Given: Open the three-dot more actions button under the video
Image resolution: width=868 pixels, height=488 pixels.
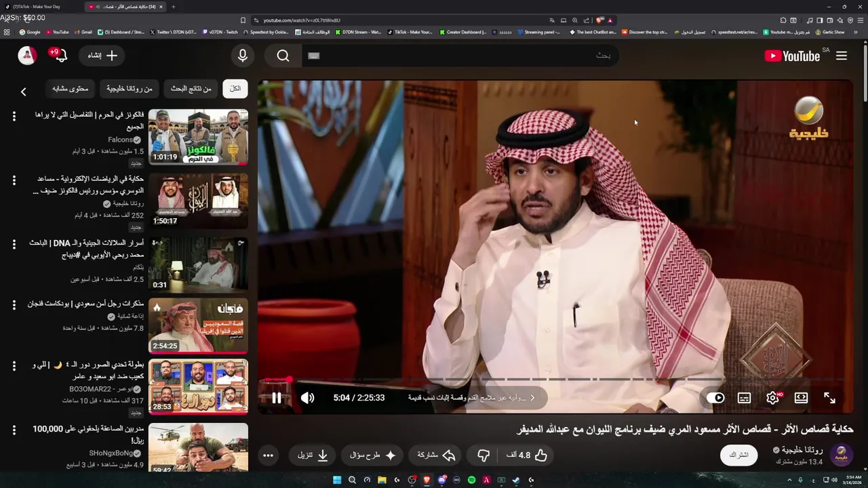Looking at the screenshot, I should click(x=268, y=455).
